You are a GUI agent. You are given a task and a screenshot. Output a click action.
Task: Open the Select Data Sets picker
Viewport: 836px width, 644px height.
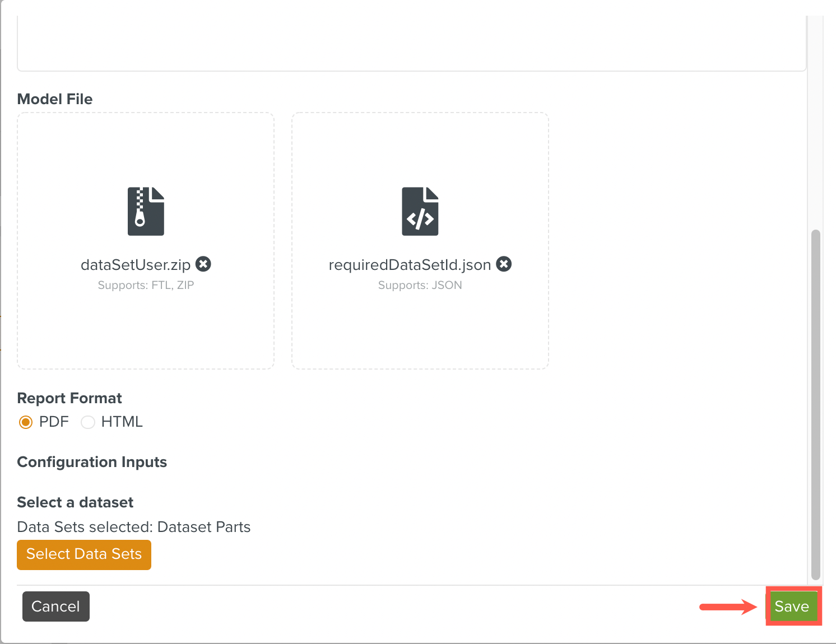point(84,554)
